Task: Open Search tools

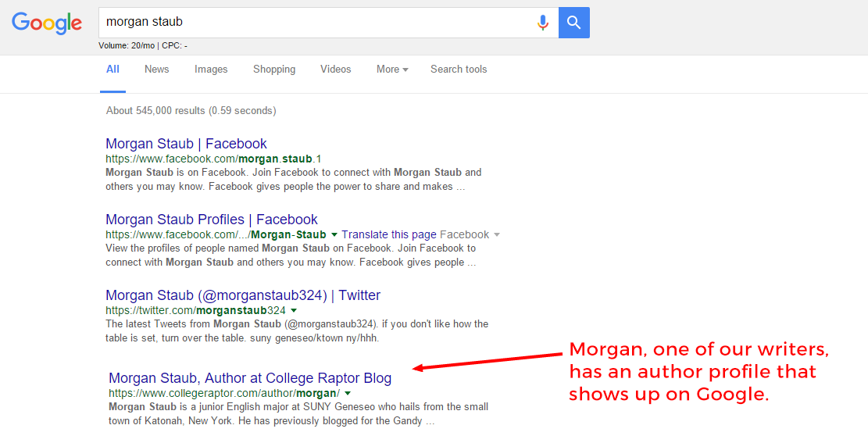Action: tap(459, 70)
